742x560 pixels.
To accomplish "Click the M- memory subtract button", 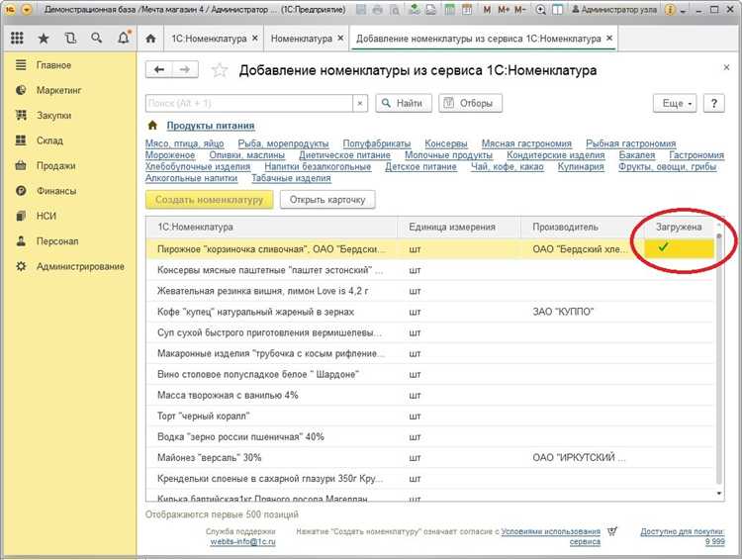I will (x=519, y=10).
